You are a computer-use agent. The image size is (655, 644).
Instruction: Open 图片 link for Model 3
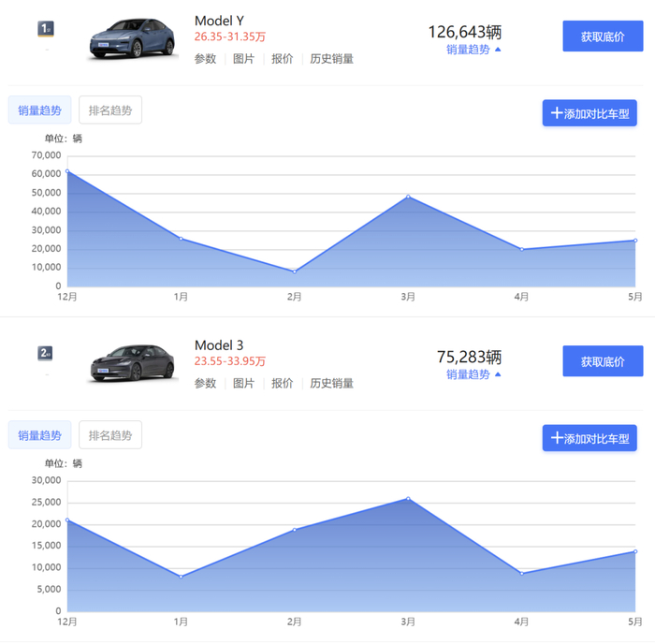coord(243,383)
